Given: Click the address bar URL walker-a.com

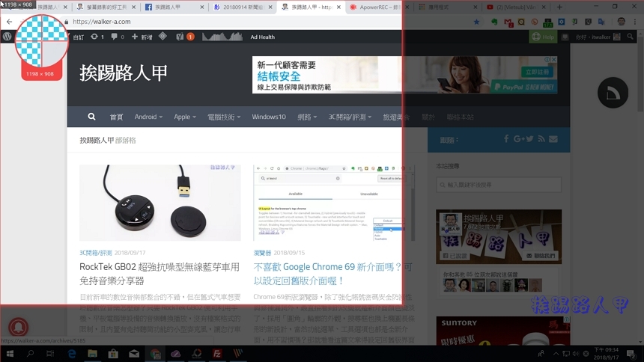Looking at the screenshot, I should 101,22.
